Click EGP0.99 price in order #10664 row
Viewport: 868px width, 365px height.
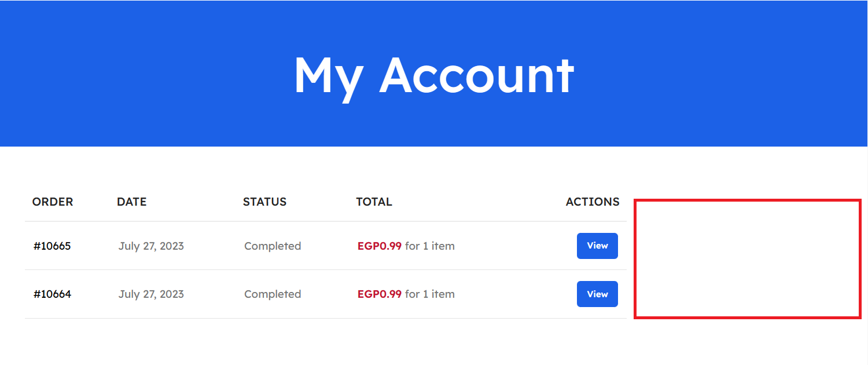380,294
